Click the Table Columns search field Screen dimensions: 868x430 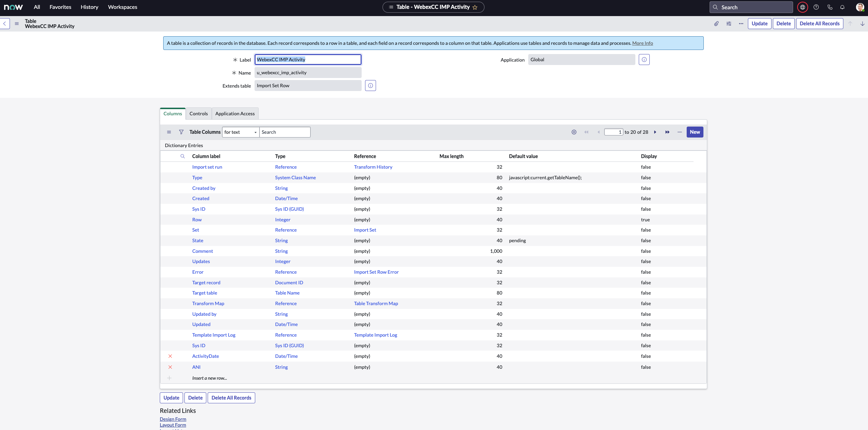tap(285, 132)
